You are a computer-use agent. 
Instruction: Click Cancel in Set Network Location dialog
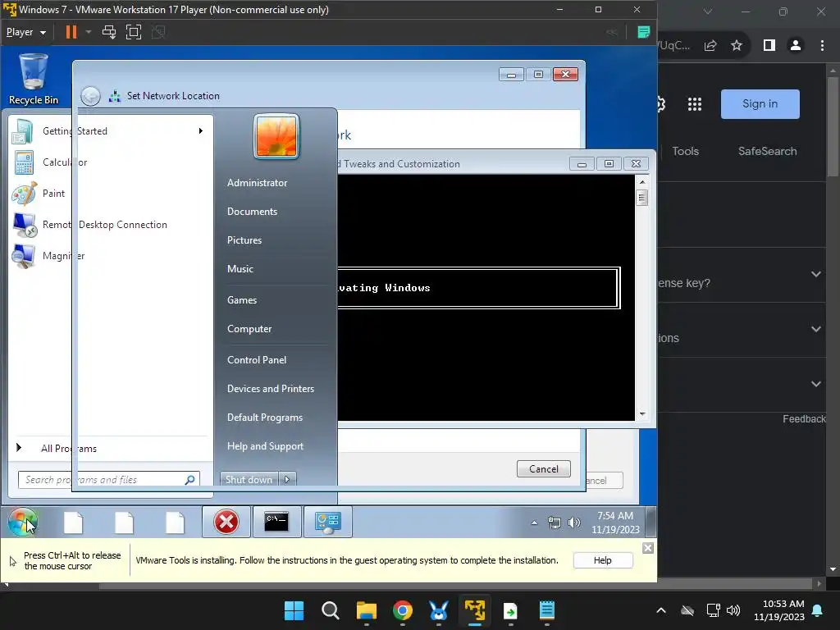coord(544,468)
